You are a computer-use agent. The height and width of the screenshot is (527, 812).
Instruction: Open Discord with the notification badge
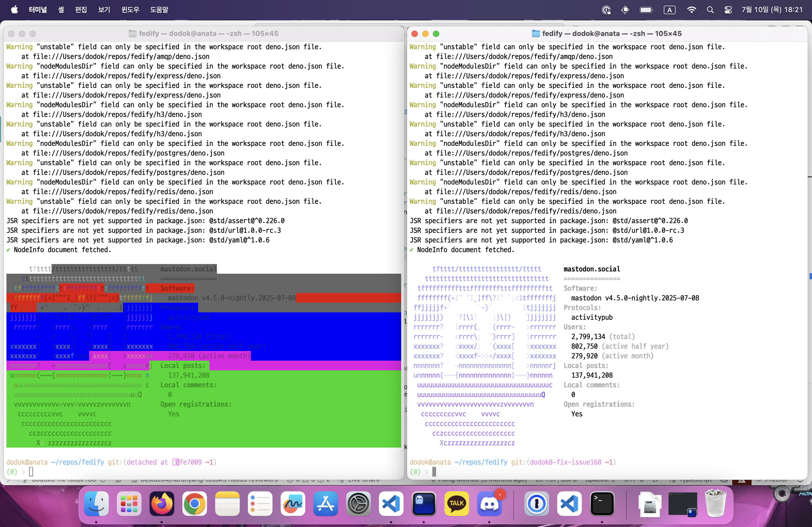(489, 504)
